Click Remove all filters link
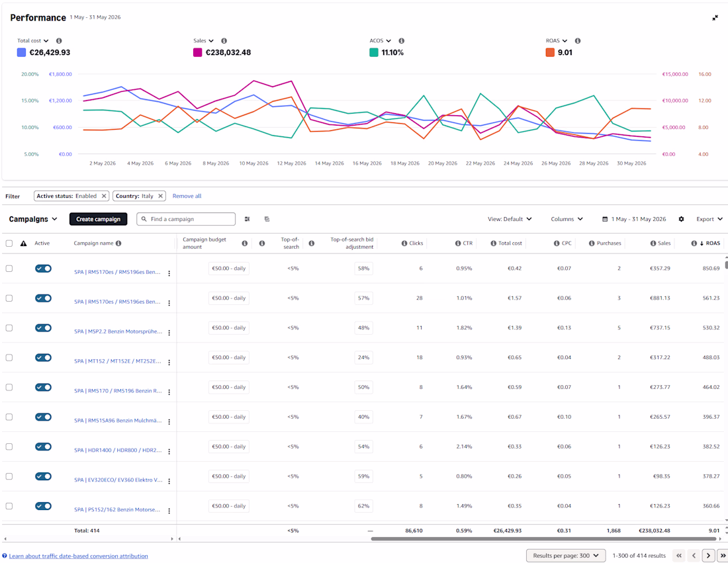This screenshot has height=563, width=728. tap(187, 196)
